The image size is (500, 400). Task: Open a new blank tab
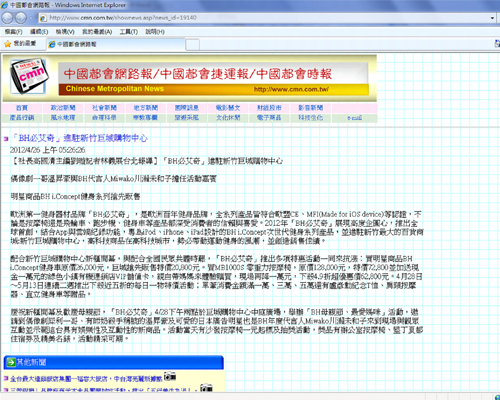[192, 45]
